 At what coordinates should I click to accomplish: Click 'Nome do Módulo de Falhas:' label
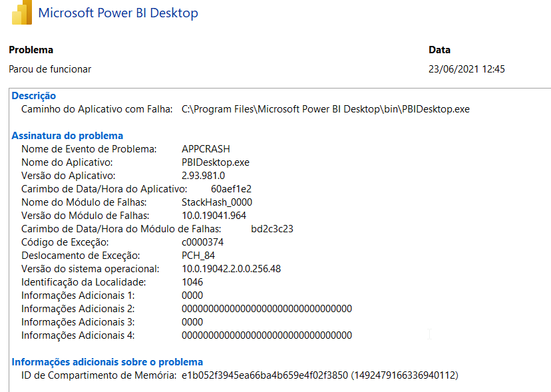pyautogui.click(x=84, y=202)
